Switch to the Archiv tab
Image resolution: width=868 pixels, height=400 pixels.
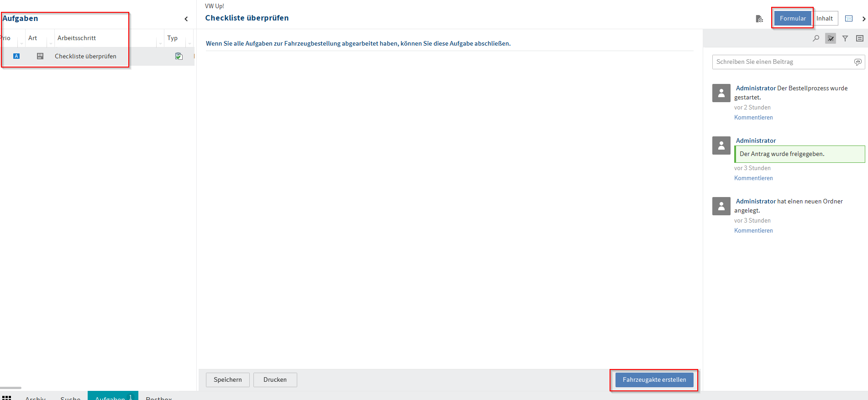click(36, 398)
